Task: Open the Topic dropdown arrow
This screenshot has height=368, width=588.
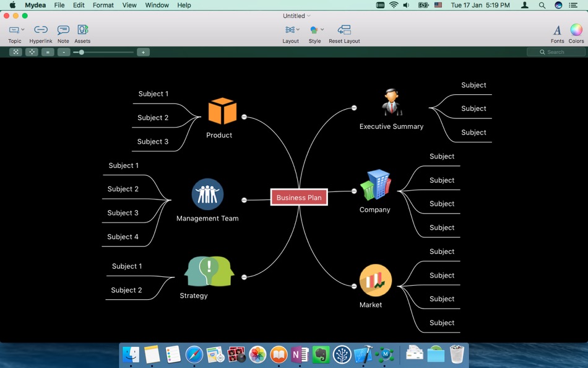Action: [23, 29]
